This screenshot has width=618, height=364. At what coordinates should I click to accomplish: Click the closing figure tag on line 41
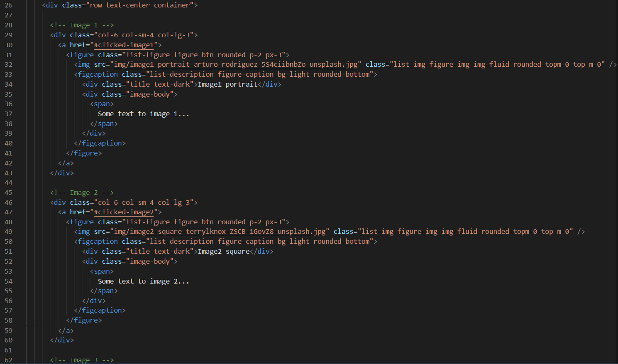click(84, 153)
